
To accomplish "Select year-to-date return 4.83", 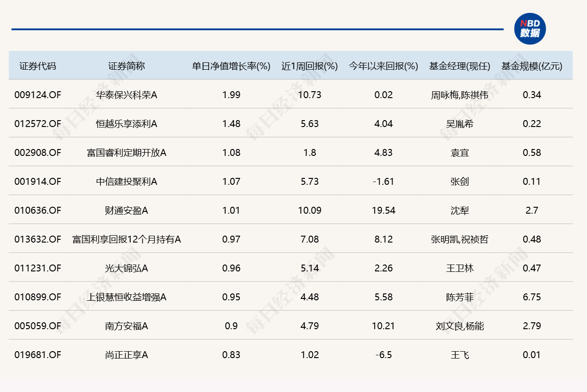I will pos(383,153).
